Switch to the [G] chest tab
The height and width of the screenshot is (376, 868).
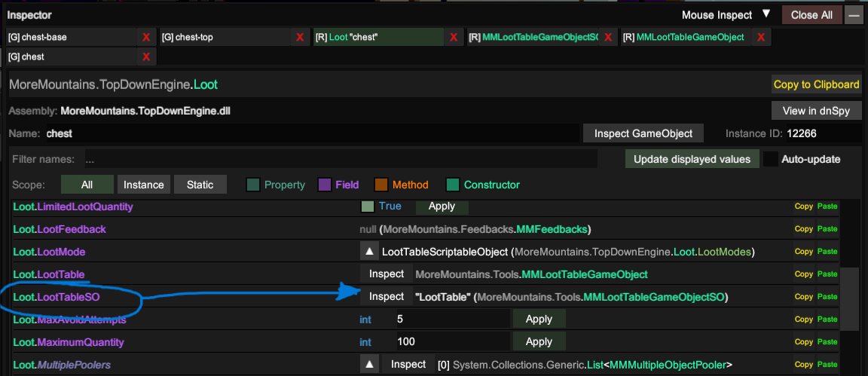pyautogui.click(x=72, y=57)
